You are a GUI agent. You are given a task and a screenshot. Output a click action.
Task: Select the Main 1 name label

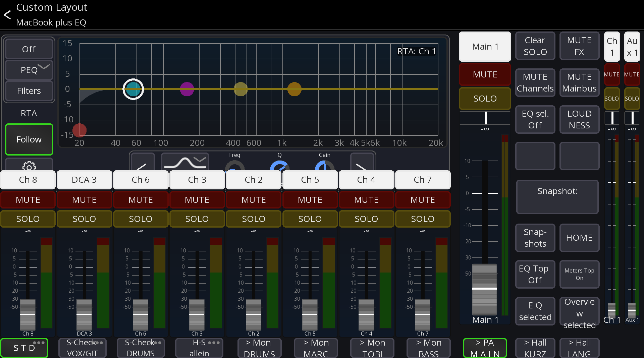(485, 47)
